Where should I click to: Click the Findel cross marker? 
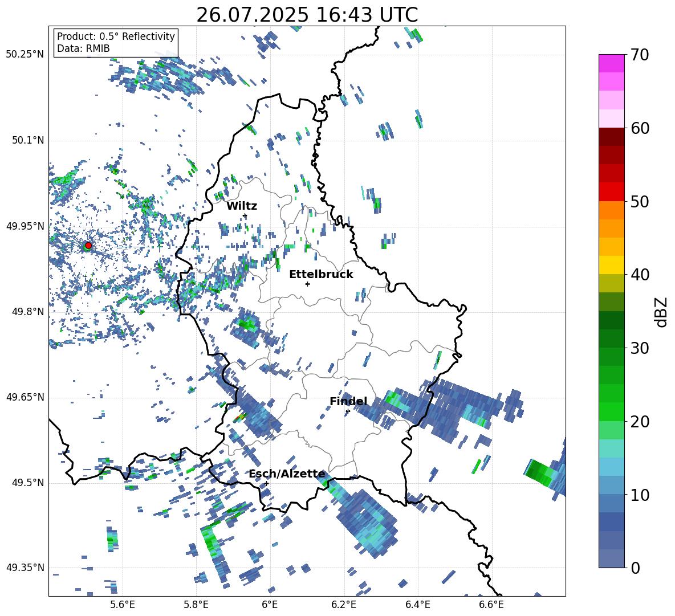348,411
